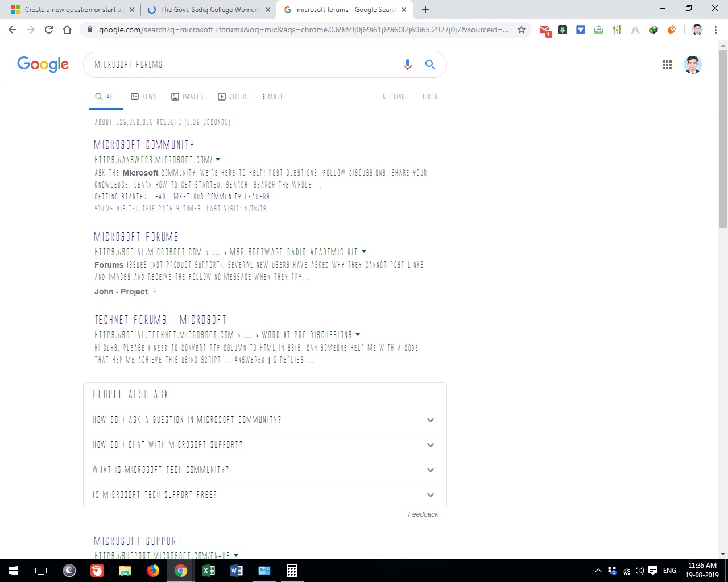Open the Action Center notifications icon
This screenshot has height=582, width=728.
pos(653,571)
